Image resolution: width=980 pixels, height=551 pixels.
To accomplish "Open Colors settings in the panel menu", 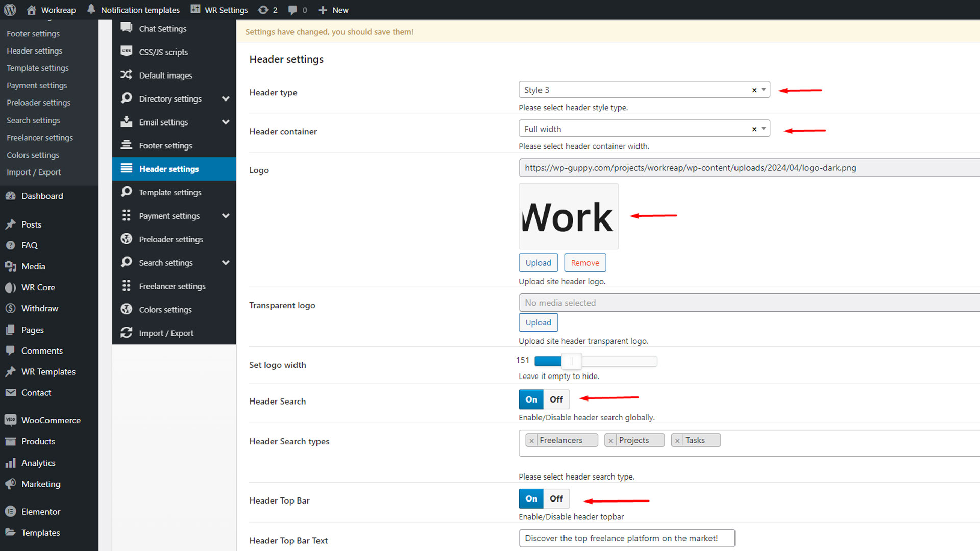I will click(x=165, y=309).
